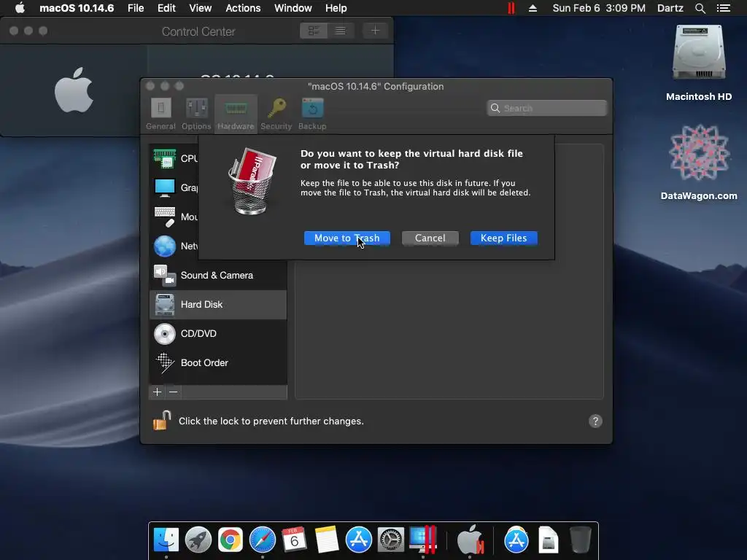
Task: Open Notes from the Dock
Action: pyautogui.click(x=326, y=540)
